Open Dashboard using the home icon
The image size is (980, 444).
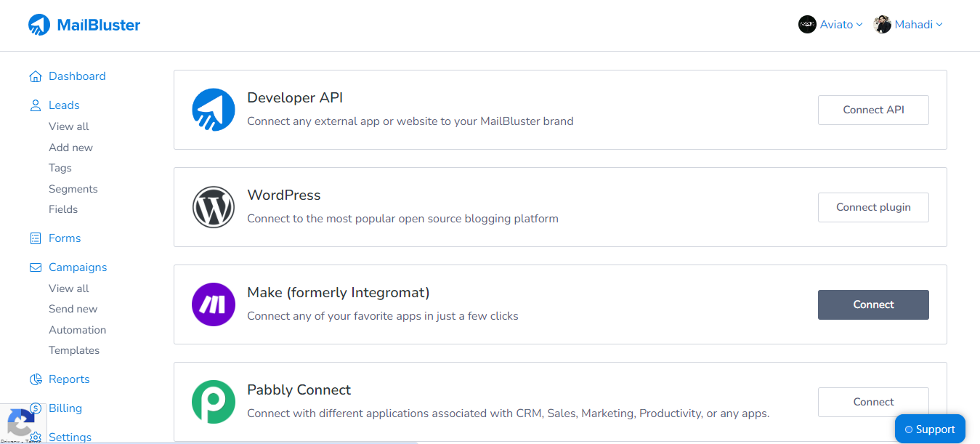click(35, 76)
